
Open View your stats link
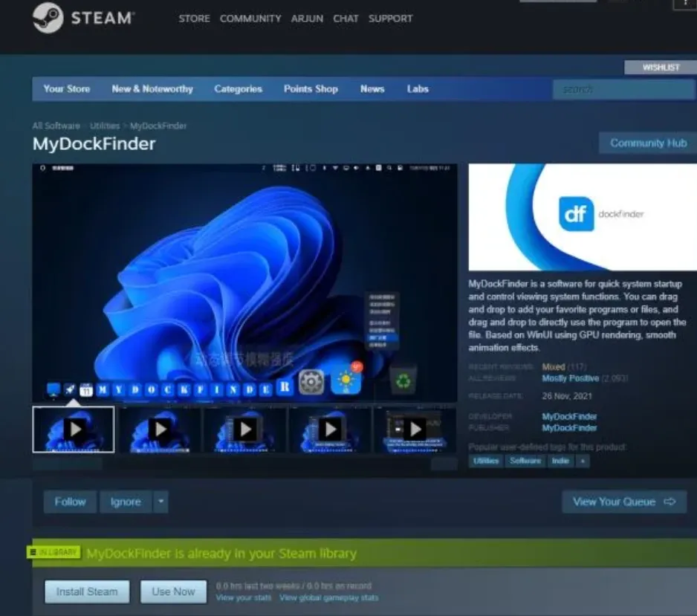243,597
